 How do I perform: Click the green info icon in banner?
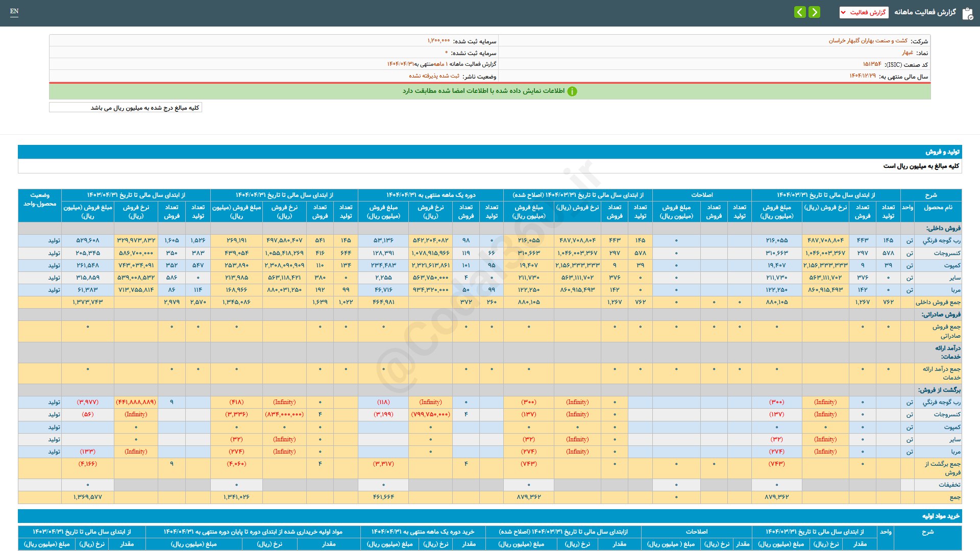572,91
